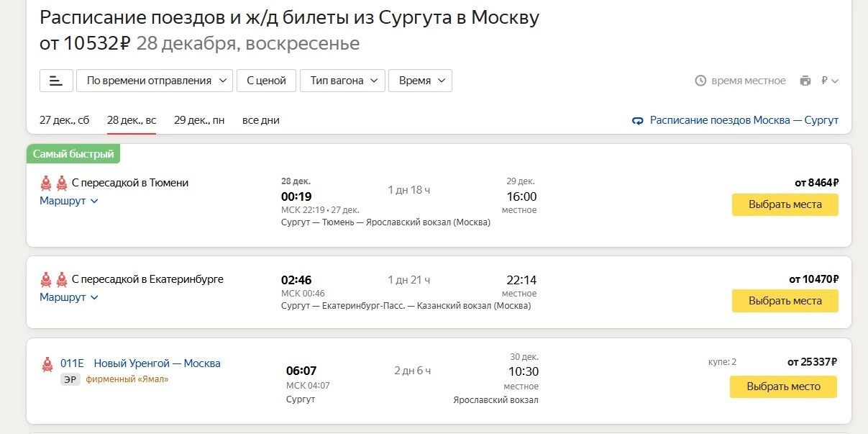Click the train icon of Tyumen transfer route

[54, 183]
